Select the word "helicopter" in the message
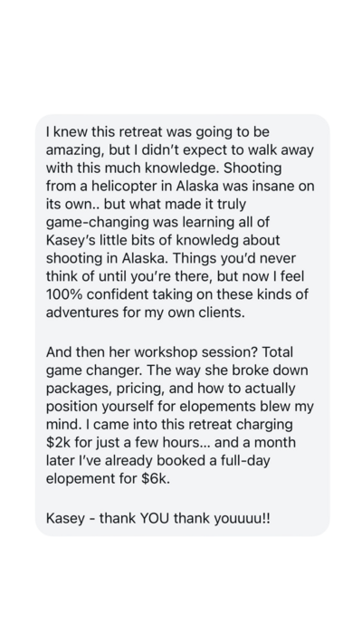Image resolution: width=362 pixels, height=644 pixels. [124, 186]
